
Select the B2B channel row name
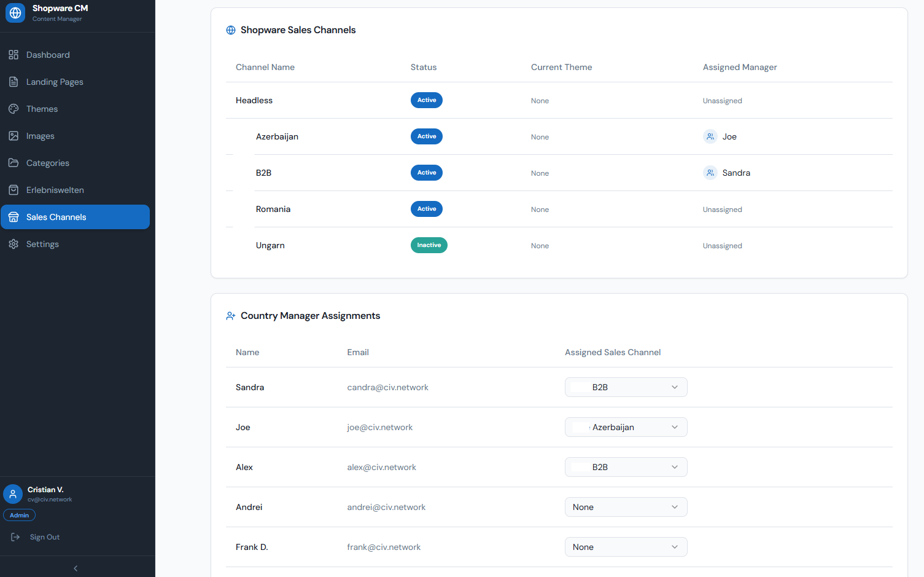(263, 173)
